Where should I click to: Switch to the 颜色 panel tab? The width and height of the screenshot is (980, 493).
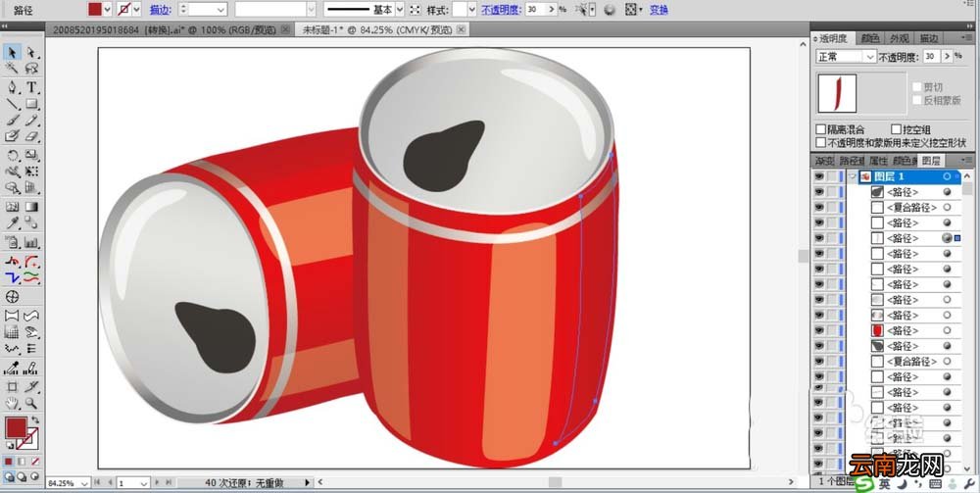[870, 38]
